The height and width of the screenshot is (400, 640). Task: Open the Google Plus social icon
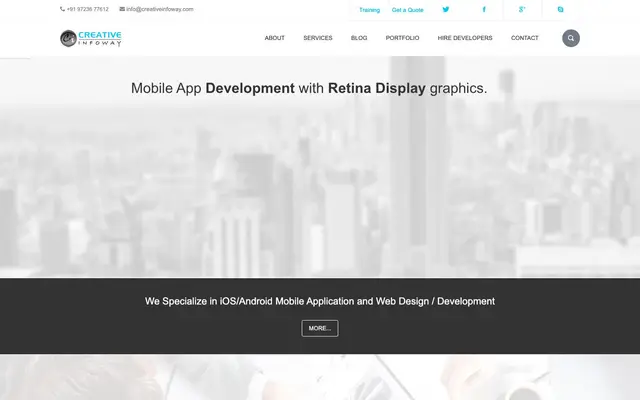(522, 9)
